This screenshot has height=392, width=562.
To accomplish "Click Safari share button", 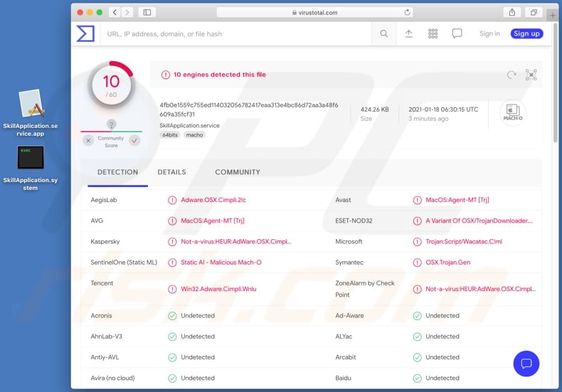I will point(511,12).
